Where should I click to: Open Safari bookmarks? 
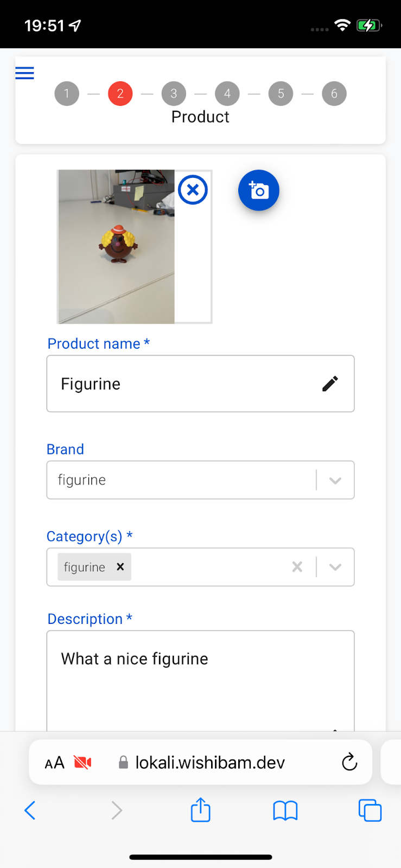(x=285, y=811)
